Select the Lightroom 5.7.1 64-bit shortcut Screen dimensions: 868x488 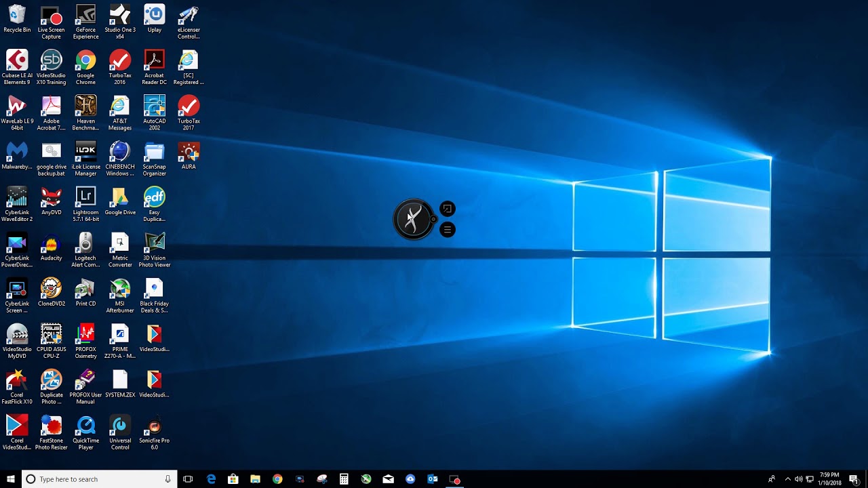click(85, 205)
